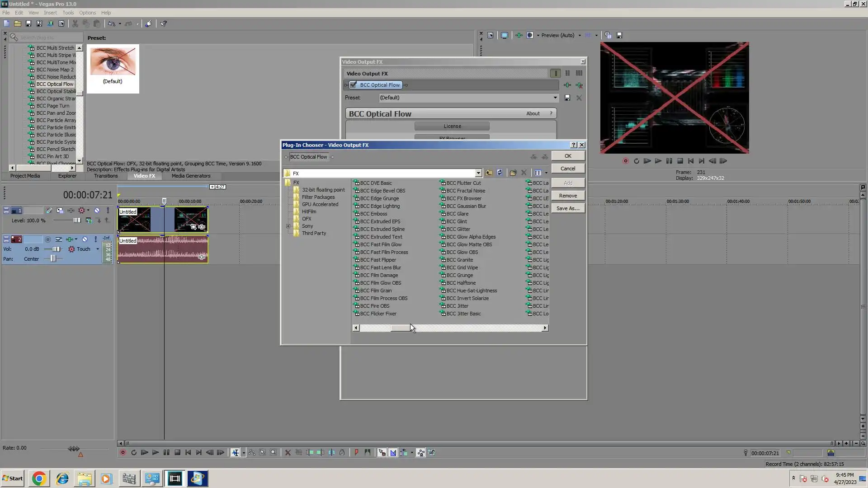Switch to the Media Generators tab

click(191, 176)
